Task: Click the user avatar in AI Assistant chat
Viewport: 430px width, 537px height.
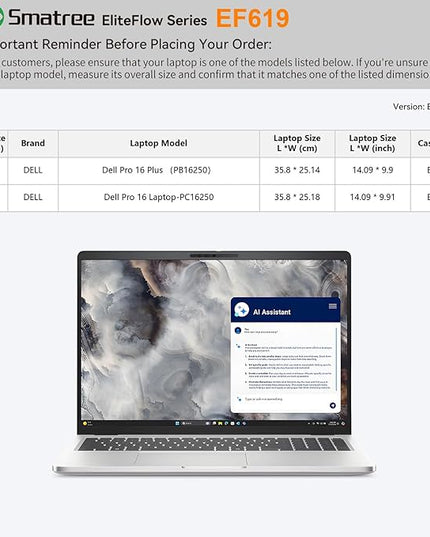Action: click(x=238, y=330)
